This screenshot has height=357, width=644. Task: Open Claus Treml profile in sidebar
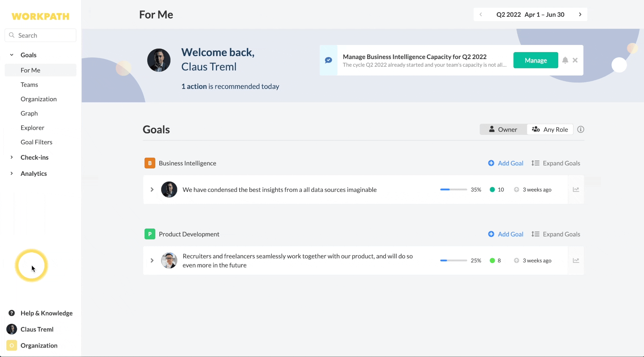(37, 329)
